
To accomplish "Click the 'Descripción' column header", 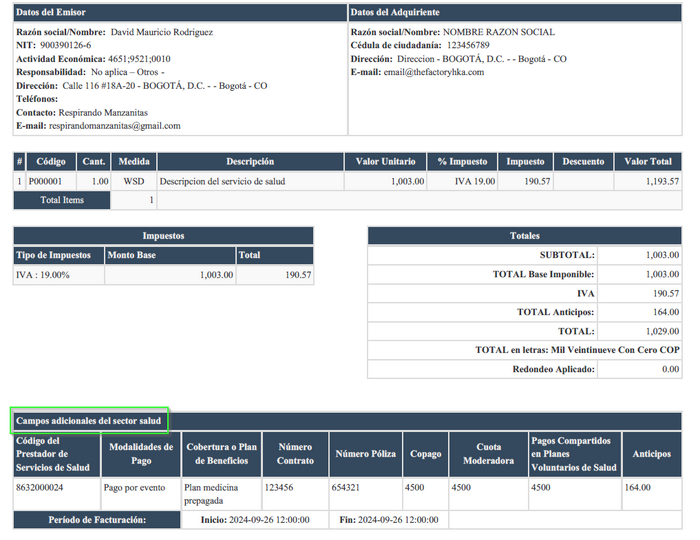I will click(250, 161).
